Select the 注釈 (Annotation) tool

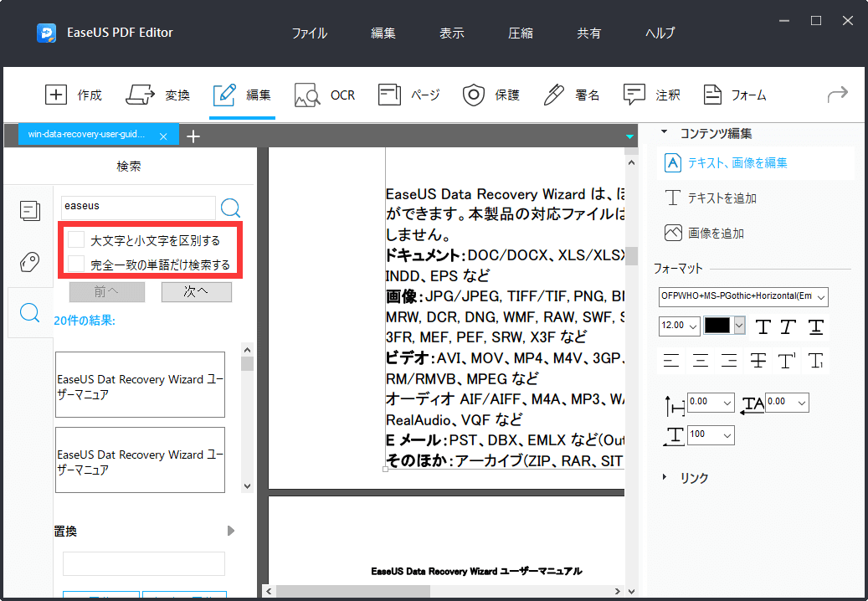point(652,95)
